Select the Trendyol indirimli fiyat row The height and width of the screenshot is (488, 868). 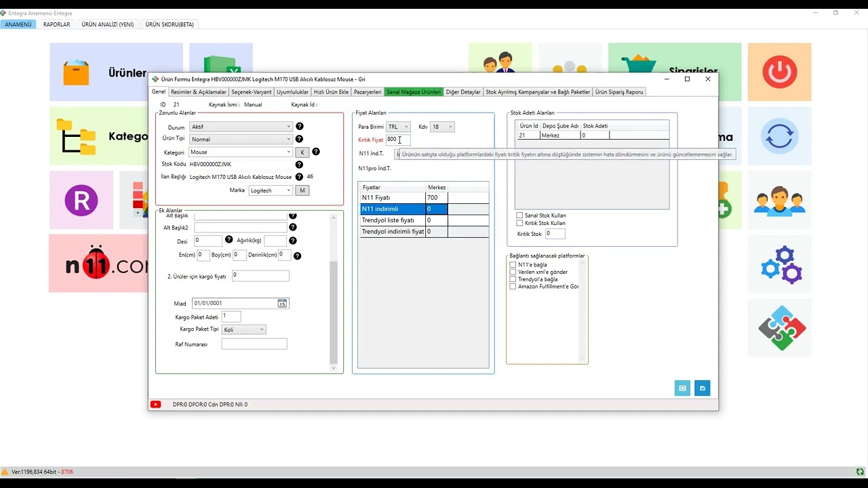pos(425,232)
